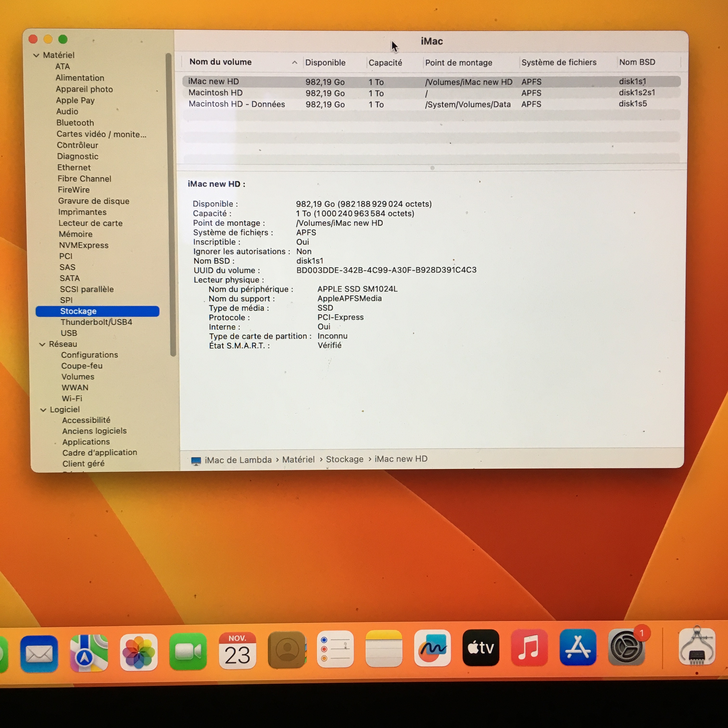The height and width of the screenshot is (728, 728).
Task: Go to Stockage in the path bar
Action: pyautogui.click(x=345, y=459)
